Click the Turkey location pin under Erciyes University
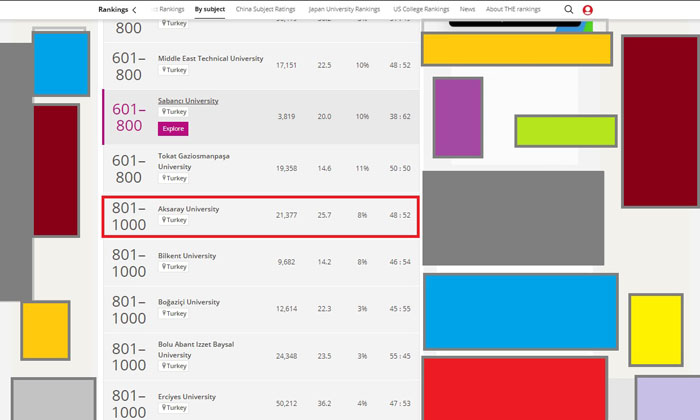This screenshot has height=420, width=700. tap(174, 408)
